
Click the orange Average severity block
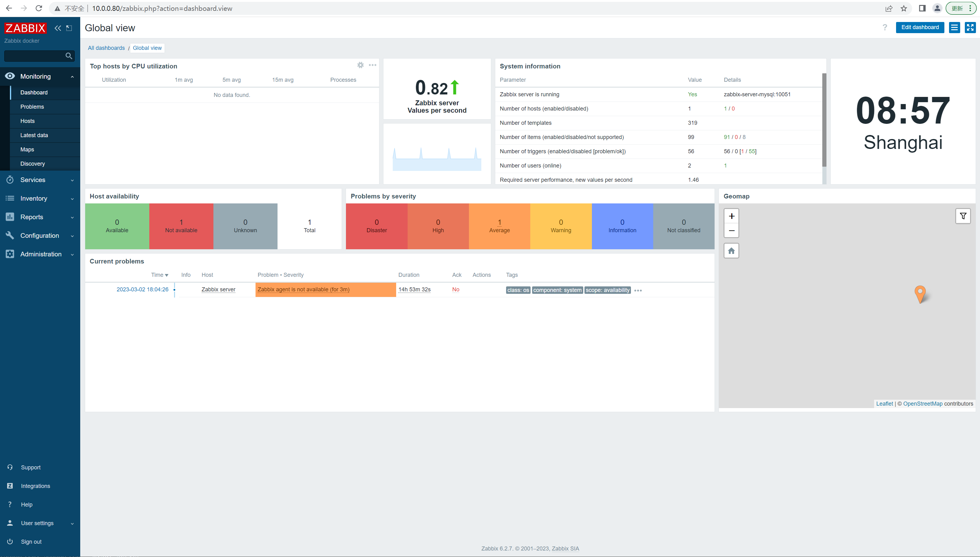(499, 226)
